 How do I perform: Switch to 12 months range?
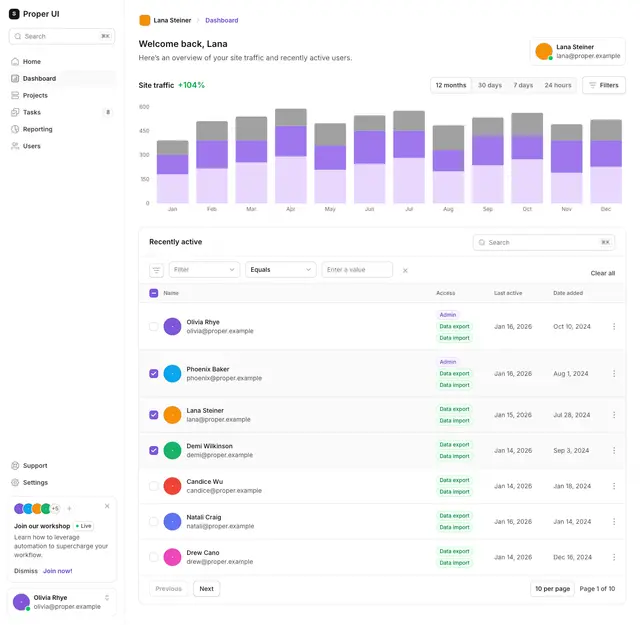pyautogui.click(x=451, y=85)
